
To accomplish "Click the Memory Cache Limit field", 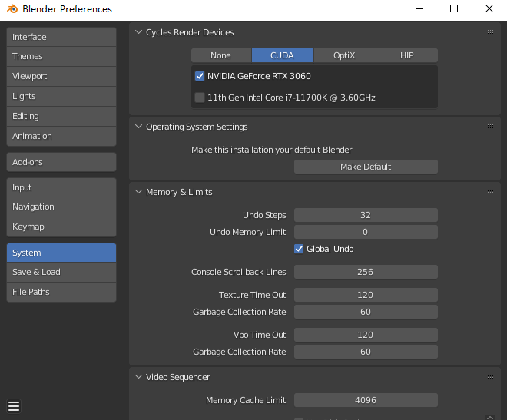I will tap(366, 400).
